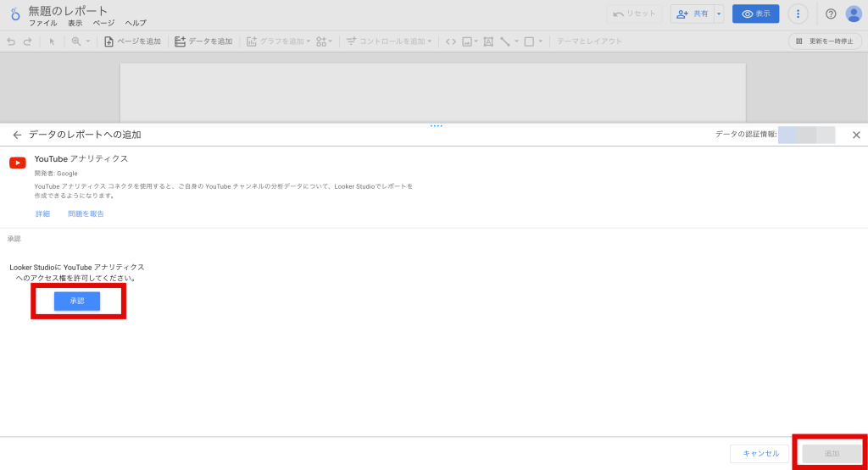The image size is (868, 470).
Task: Click the redo arrow icon
Action: pos(27,41)
